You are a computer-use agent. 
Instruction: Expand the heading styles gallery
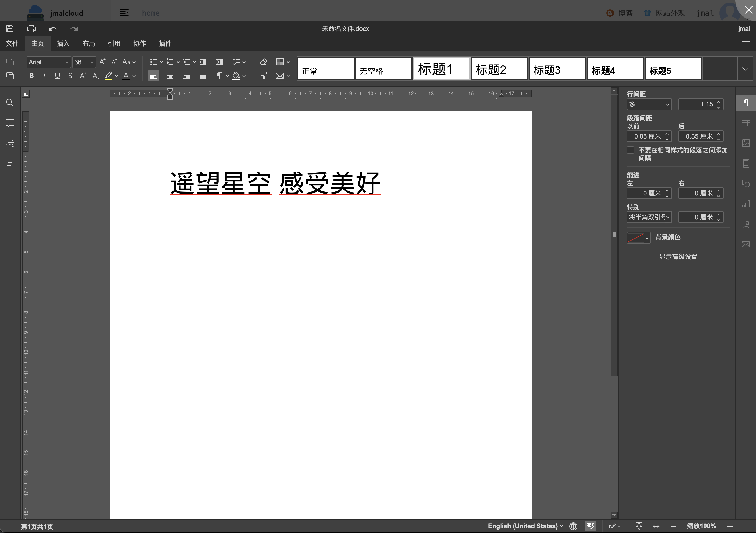tap(745, 69)
